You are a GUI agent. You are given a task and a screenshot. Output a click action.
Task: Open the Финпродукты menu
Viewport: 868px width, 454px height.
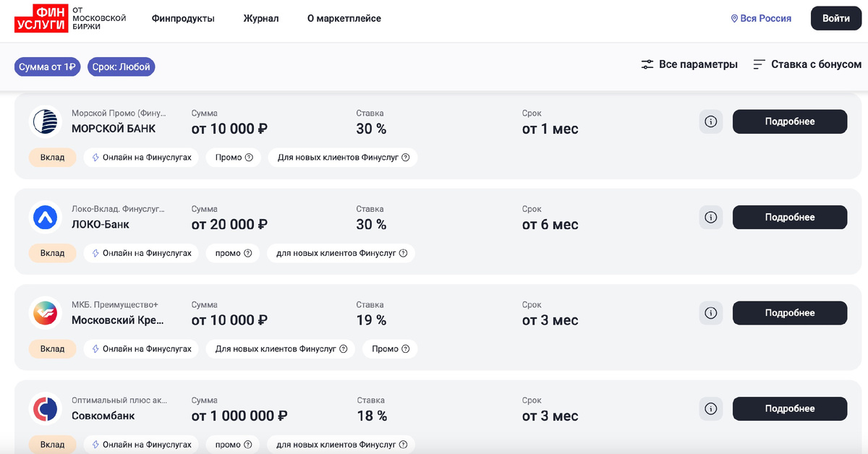183,18
